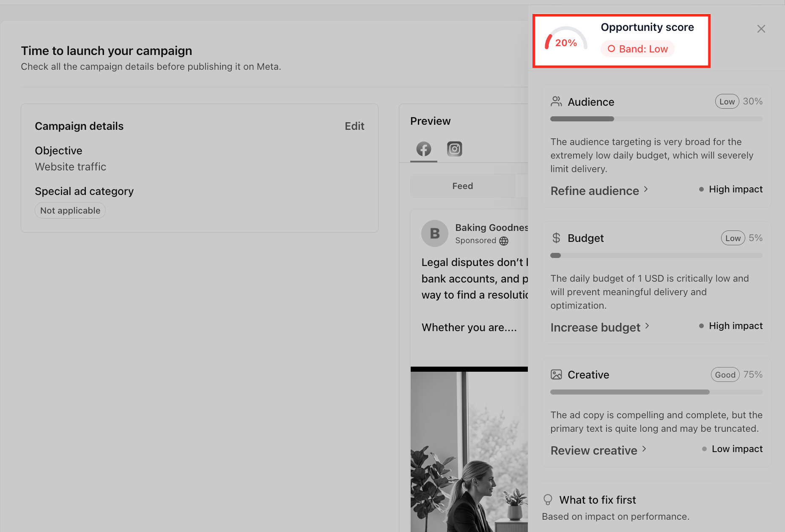Screen dimensions: 785x532
Task: Click the Time to launch your campaign heading
Action: (x=107, y=51)
